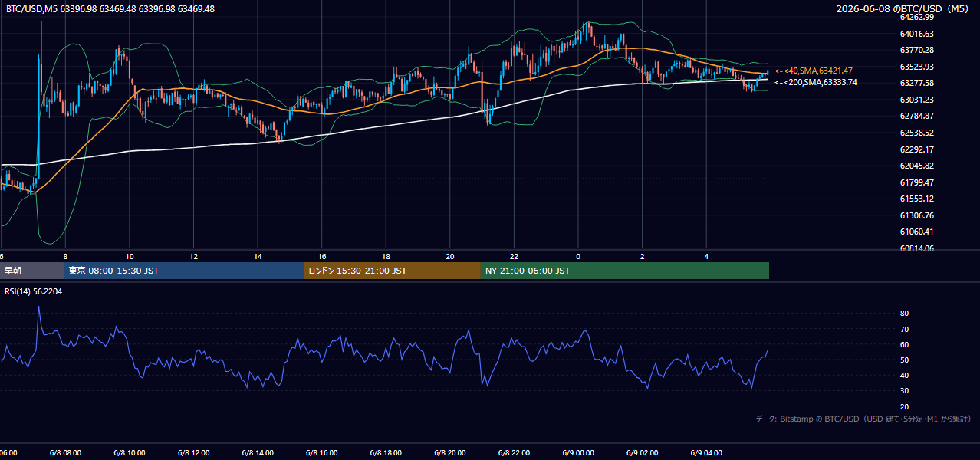Viewport: 980px width, 460px height.
Task: Click the RSI scale value 30
Action: click(904, 390)
